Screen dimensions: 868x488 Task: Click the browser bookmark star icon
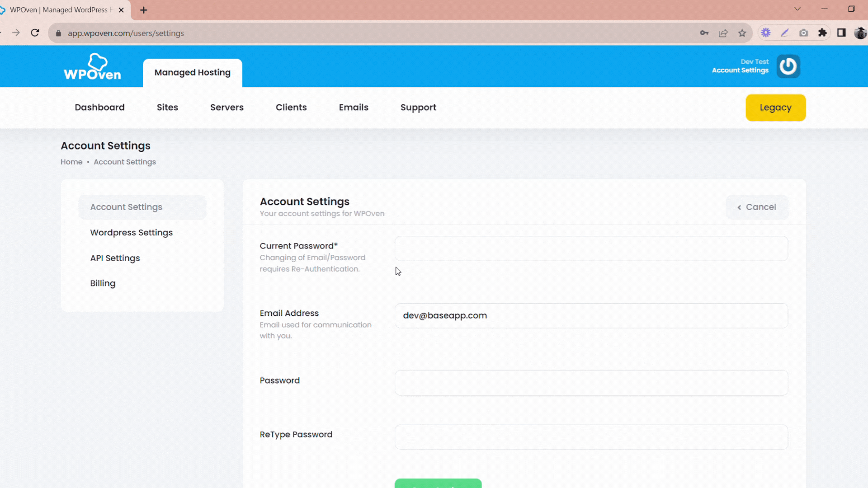coord(742,33)
